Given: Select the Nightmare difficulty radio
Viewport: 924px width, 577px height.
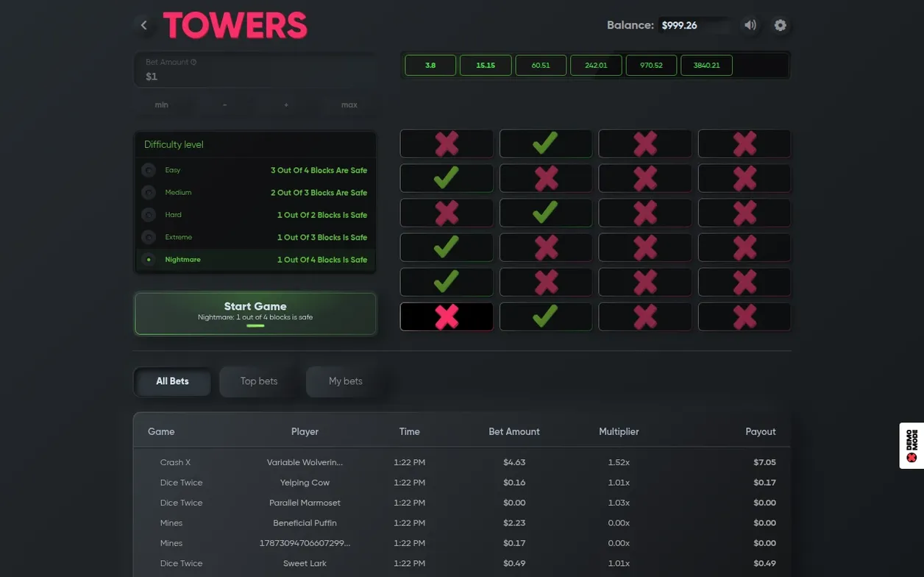Looking at the screenshot, I should (x=149, y=260).
